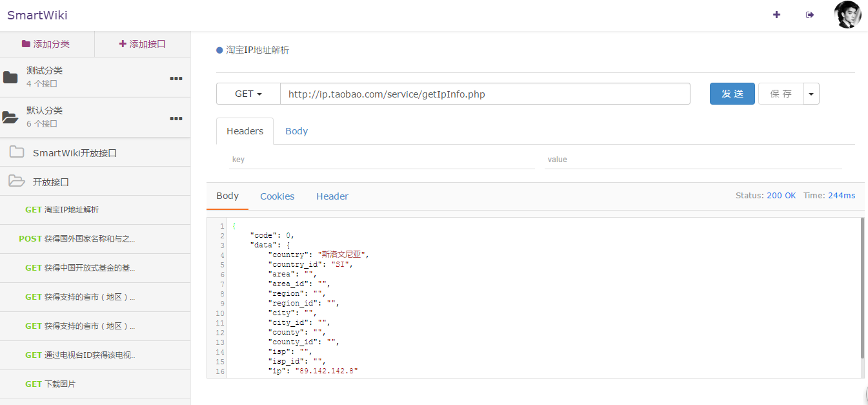Click the request URL input field
Viewport: 868px width, 405px height.
pos(485,94)
